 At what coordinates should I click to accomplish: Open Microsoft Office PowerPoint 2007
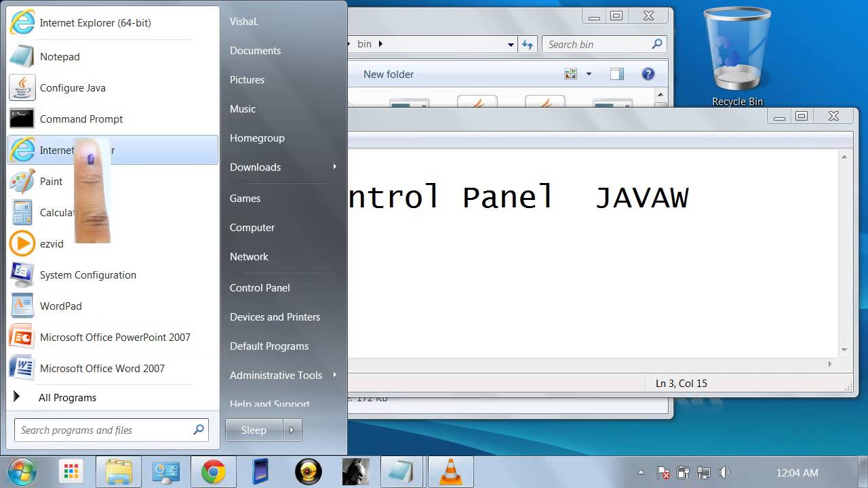click(113, 338)
